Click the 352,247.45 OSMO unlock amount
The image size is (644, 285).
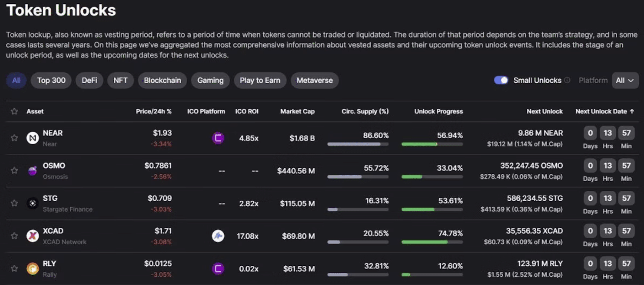point(531,165)
